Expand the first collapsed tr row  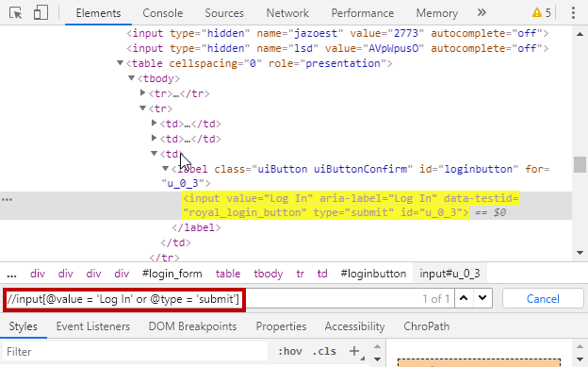(142, 92)
